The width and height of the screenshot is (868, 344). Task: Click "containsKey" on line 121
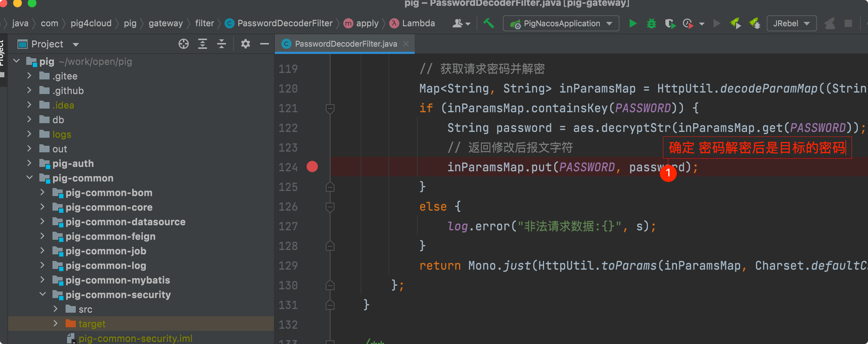tap(570, 108)
